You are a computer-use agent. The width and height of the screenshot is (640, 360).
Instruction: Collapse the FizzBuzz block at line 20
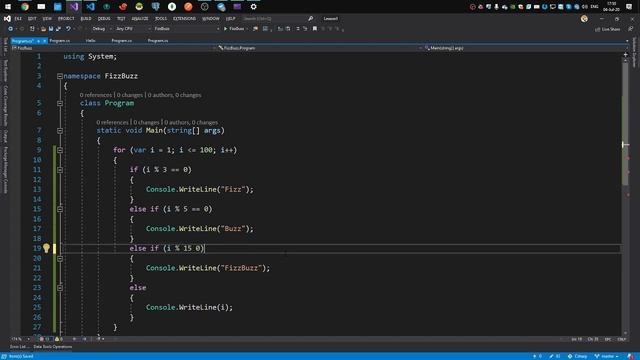tap(60, 258)
